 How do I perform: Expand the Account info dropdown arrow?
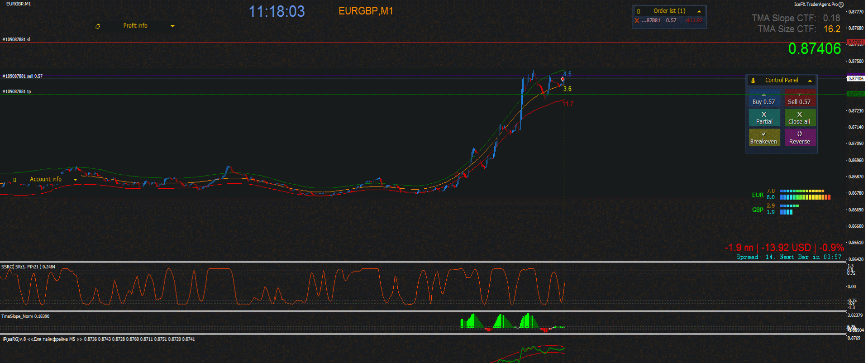75,180
